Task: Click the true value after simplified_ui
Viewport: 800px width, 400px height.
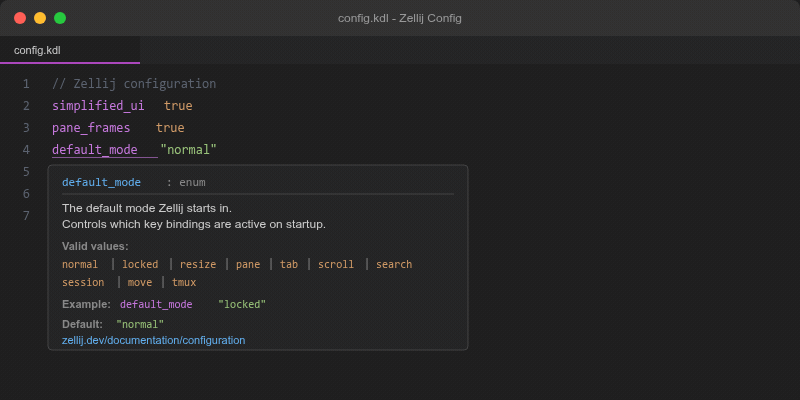Action: (178, 106)
